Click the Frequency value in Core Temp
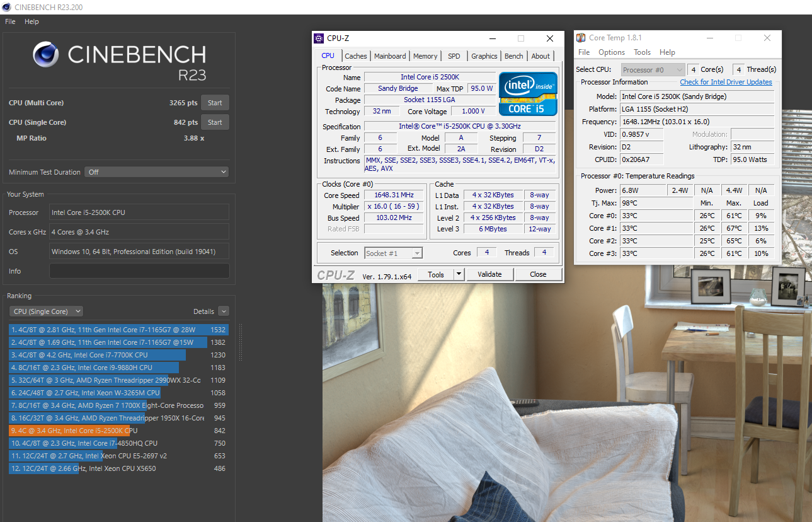Image resolution: width=812 pixels, height=522 pixels. [x=697, y=122]
